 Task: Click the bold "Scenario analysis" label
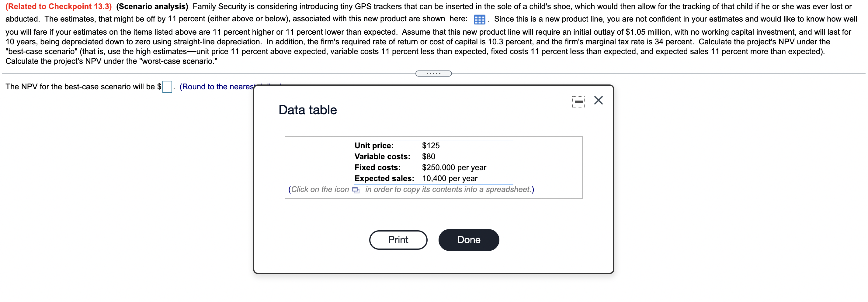pyautogui.click(x=152, y=6)
